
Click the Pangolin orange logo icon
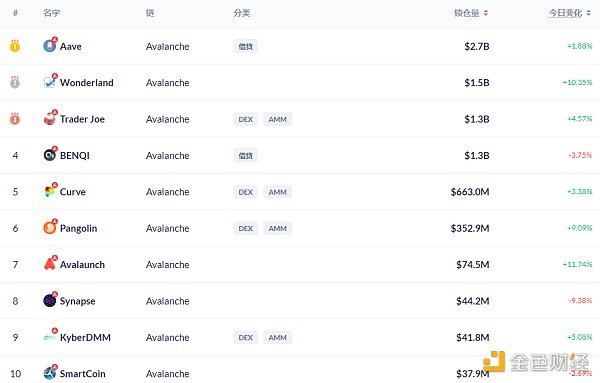coord(49,228)
